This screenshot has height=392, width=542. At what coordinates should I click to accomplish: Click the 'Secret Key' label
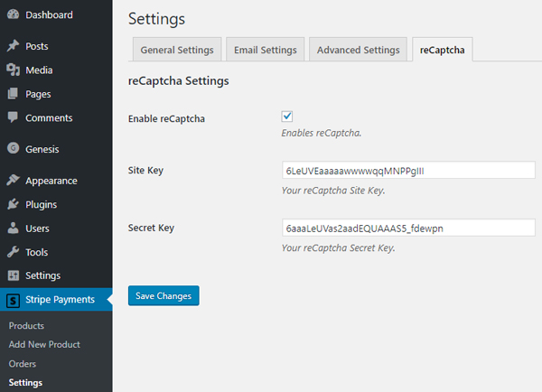point(151,228)
